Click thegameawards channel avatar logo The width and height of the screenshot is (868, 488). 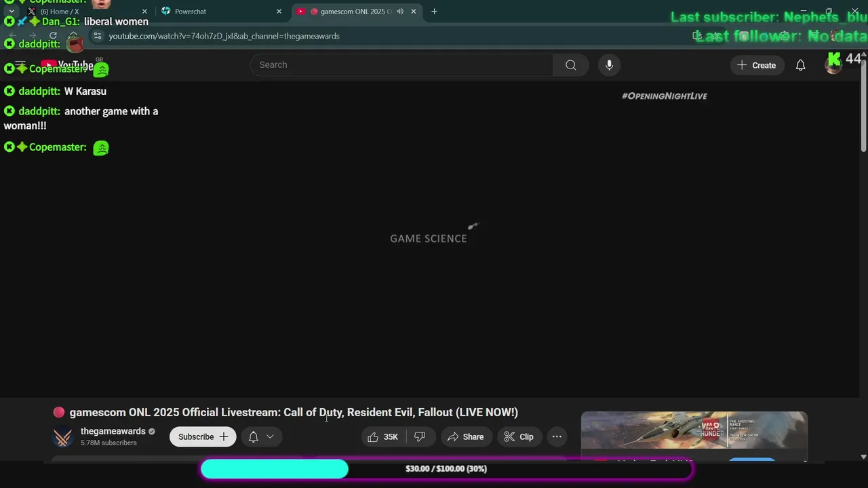point(63,436)
